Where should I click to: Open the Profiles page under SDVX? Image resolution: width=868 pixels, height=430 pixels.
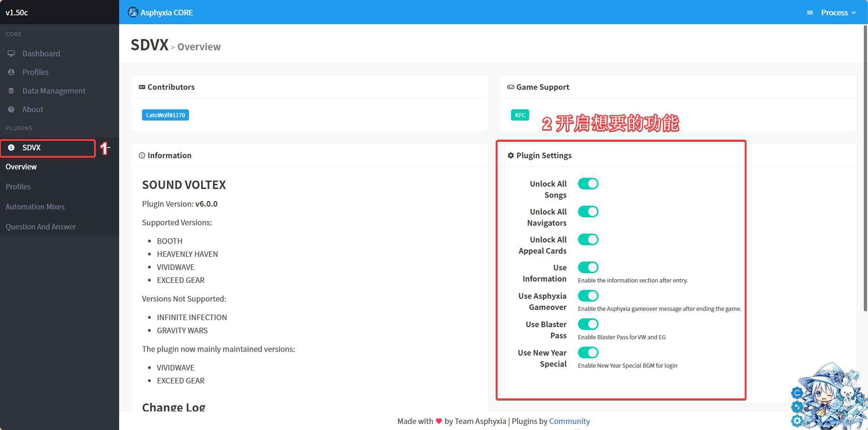(x=18, y=187)
